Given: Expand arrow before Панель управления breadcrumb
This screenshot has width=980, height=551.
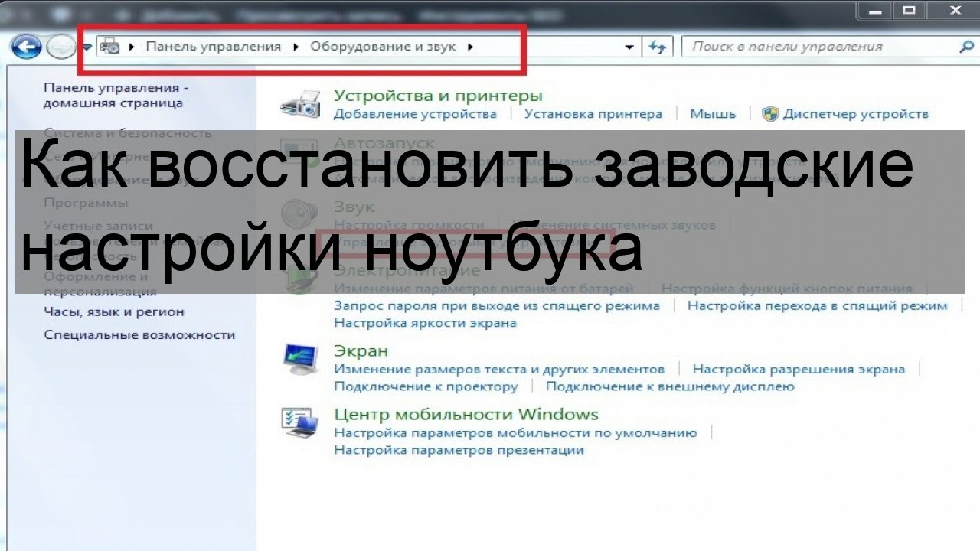Looking at the screenshot, I should 132,47.
